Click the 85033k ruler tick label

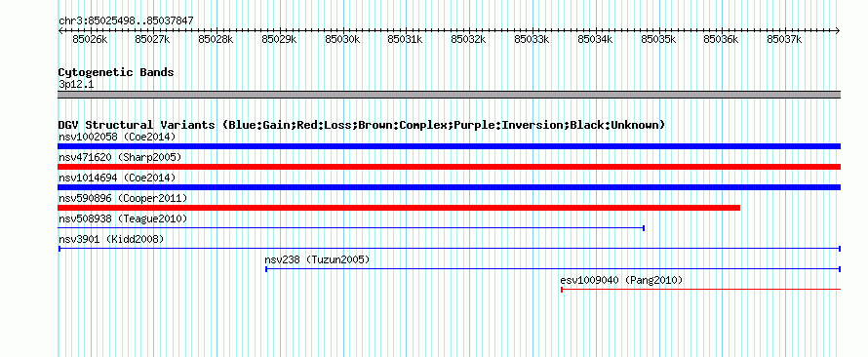coord(532,39)
